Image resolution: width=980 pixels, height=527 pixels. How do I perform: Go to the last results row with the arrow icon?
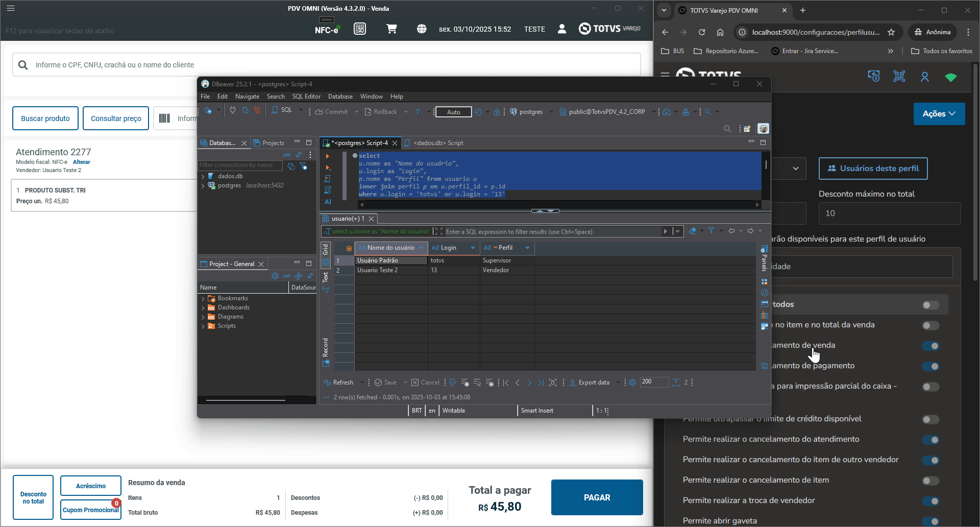(x=541, y=382)
